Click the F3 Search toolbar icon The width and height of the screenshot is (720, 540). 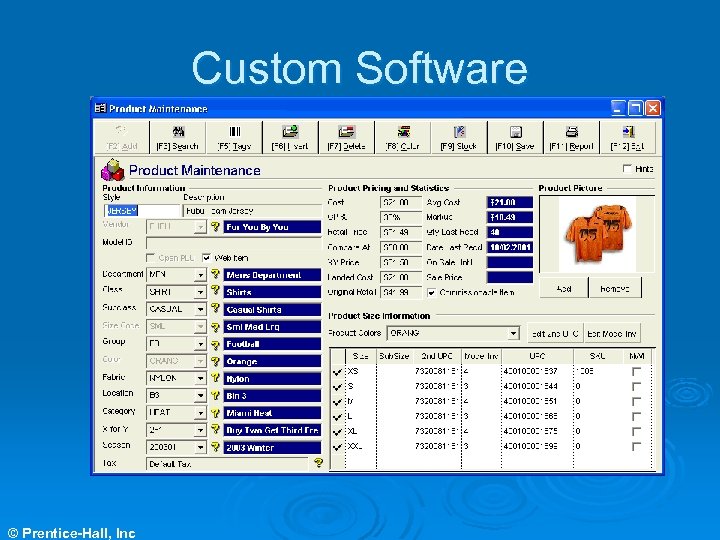(178, 132)
